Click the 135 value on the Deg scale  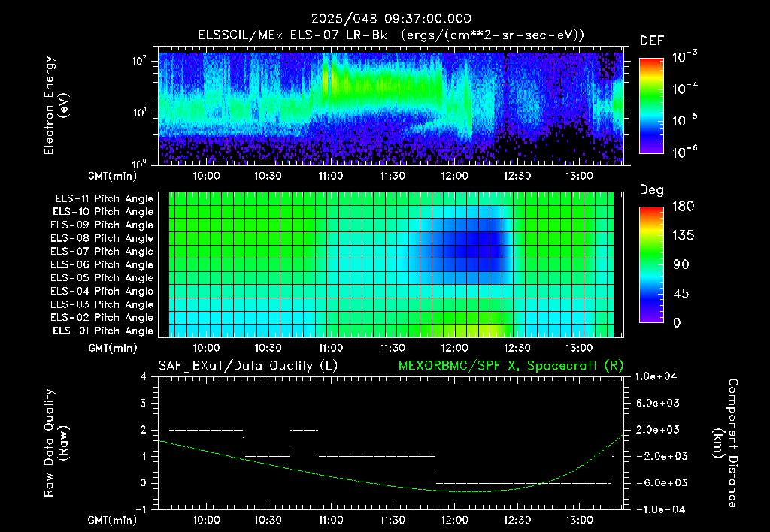click(684, 235)
